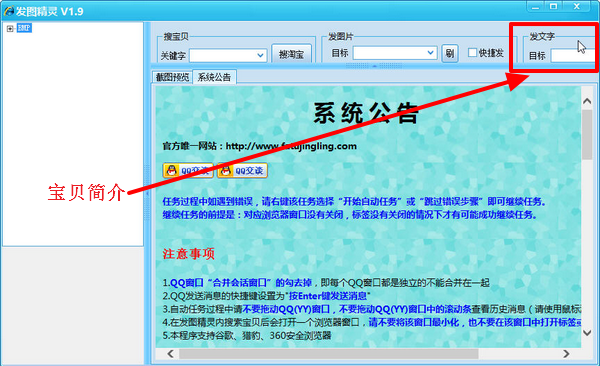Click the 刷 refresh button
This screenshot has width=600, height=366.
(x=450, y=53)
